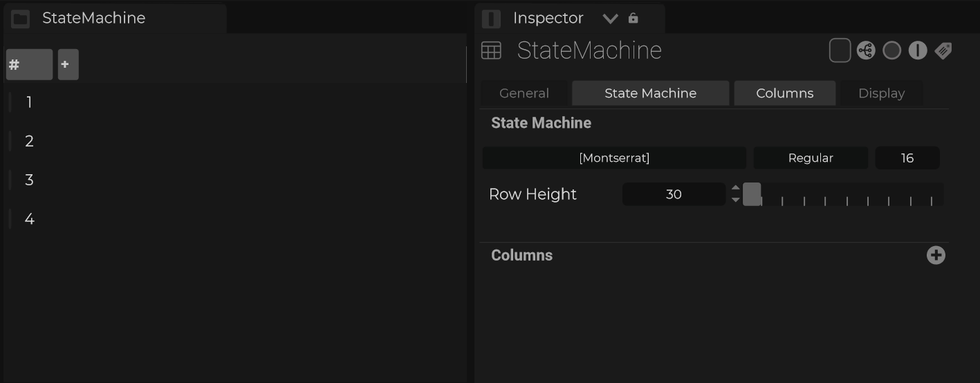The image size is (980, 383).
Task: Open the Montserrat font family dropdown
Action: 613,158
